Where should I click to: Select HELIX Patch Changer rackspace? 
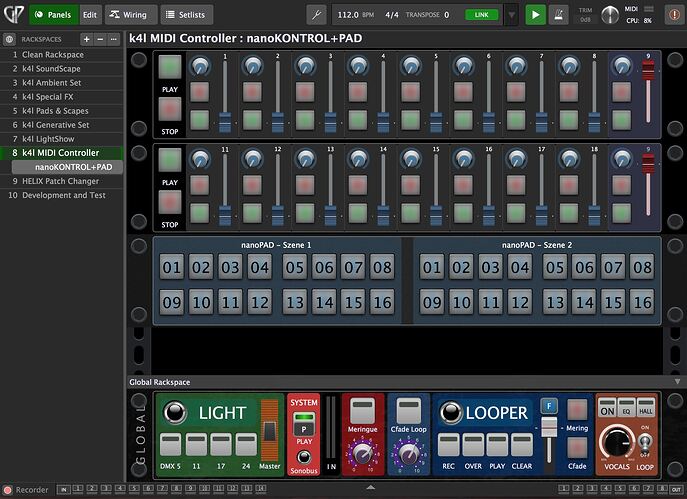(62, 181)
